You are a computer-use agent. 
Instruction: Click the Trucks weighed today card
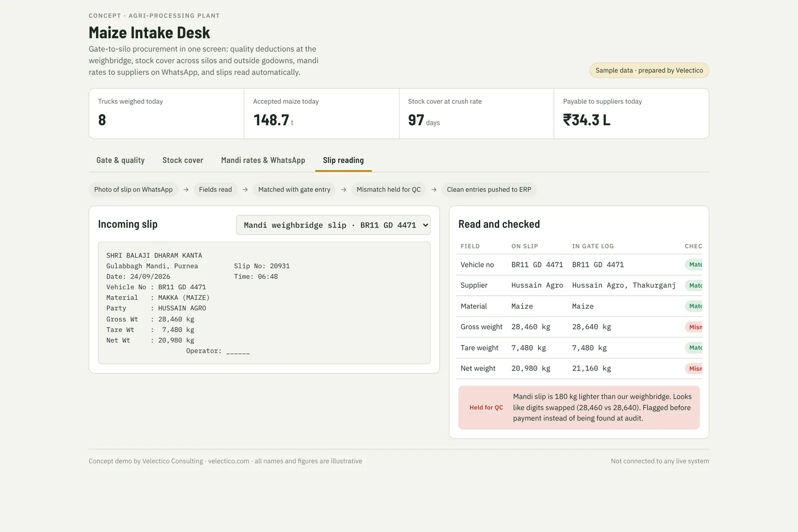tap(167, 114)
